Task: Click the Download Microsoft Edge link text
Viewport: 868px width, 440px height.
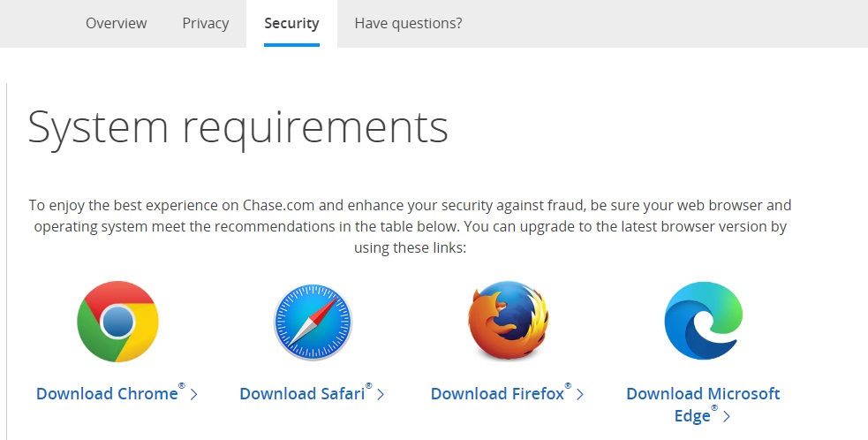Action: [x=703, y=394]
